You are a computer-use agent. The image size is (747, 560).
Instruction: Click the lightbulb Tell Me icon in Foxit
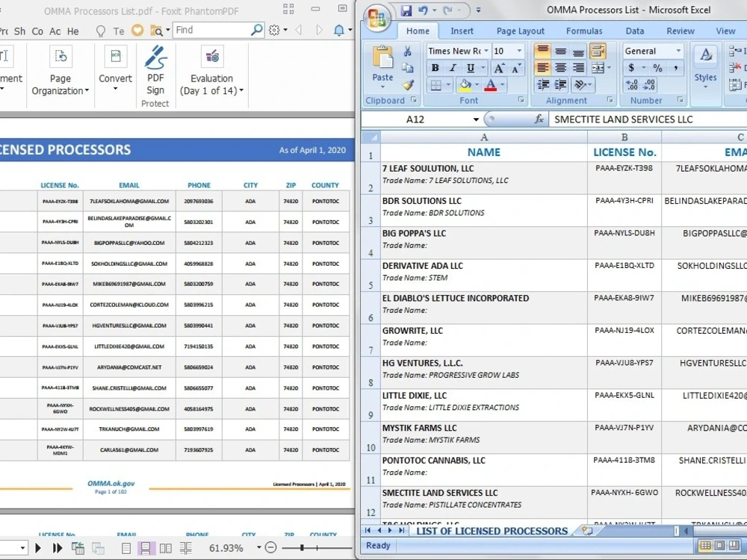pos(101,31)
